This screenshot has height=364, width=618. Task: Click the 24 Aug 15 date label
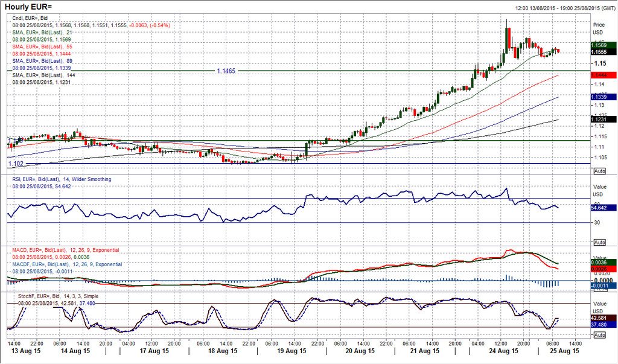point(503,351)
